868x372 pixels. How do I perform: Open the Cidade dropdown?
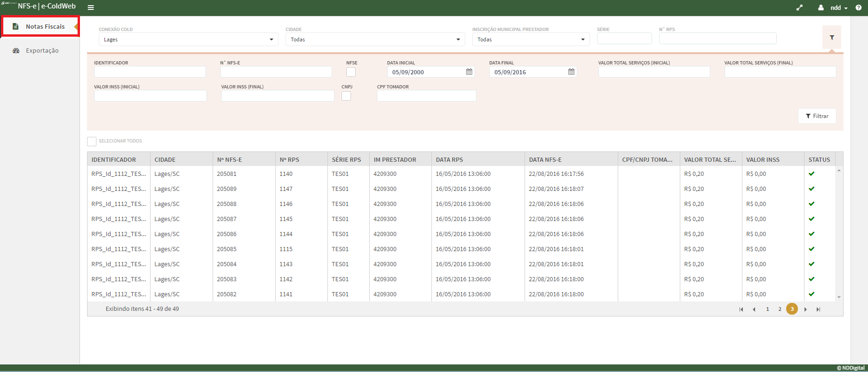(x=375, y=40)
